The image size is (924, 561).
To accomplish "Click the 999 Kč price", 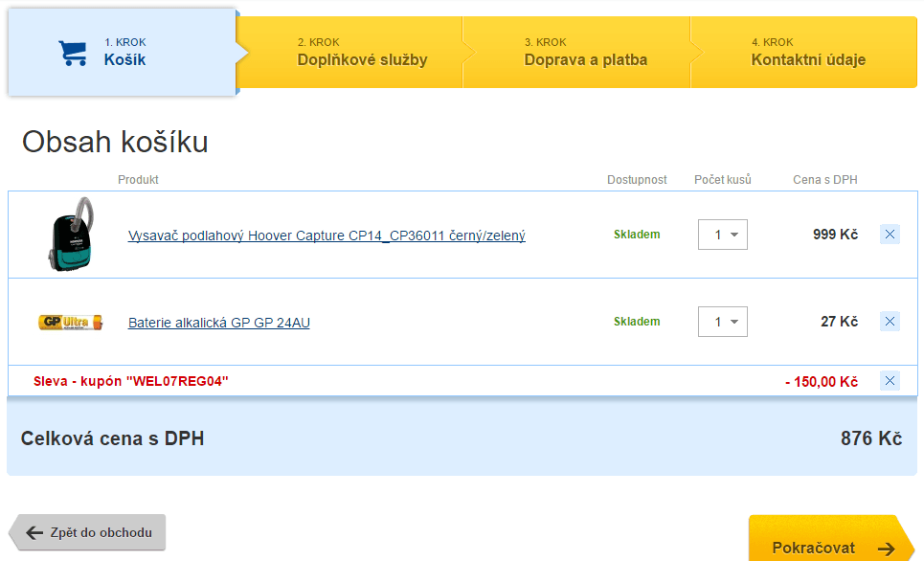I will 835,235.
